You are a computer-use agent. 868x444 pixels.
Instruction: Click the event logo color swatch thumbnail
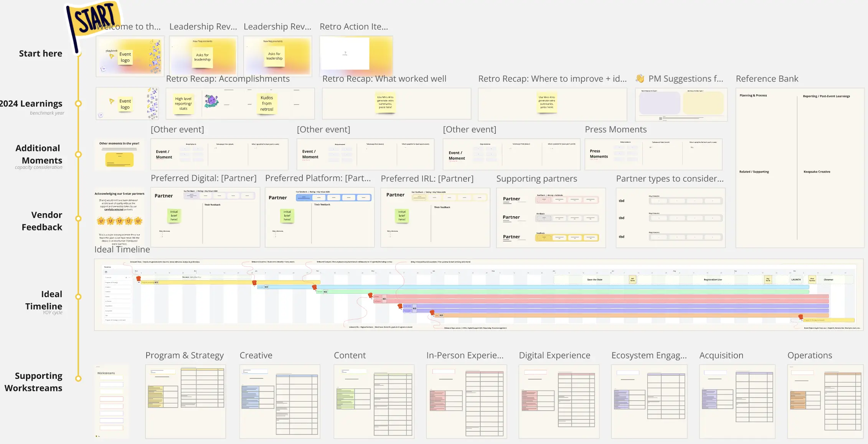tap(129, 56)
